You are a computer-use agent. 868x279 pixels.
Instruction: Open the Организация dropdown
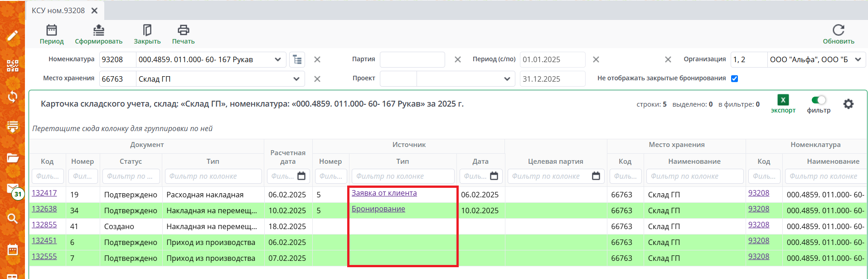click(x=858, y=59)
